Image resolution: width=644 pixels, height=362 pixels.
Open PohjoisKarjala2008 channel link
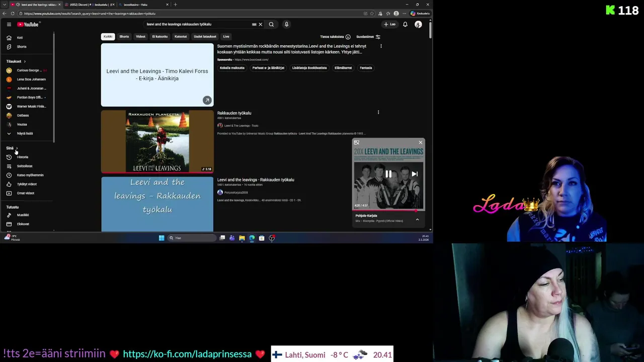point(236,193)
